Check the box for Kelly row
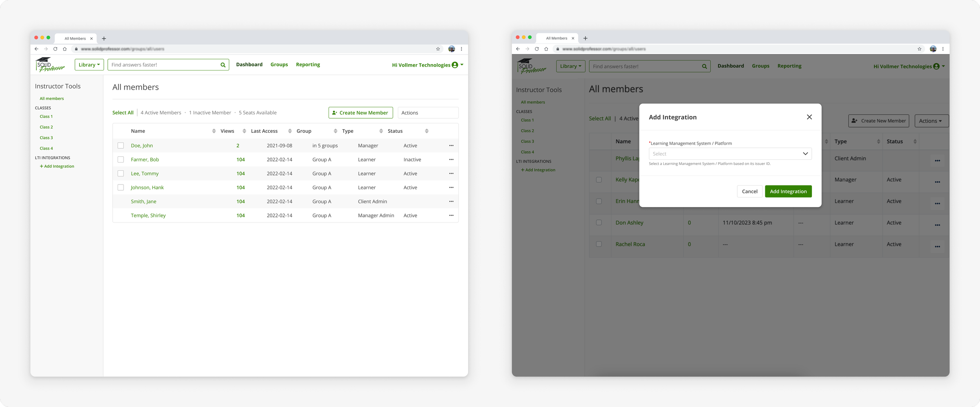 point(599,180)
